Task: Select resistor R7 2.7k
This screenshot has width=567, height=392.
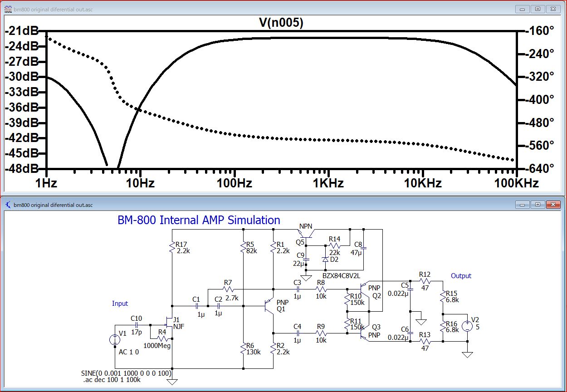Action: [228, 289]
